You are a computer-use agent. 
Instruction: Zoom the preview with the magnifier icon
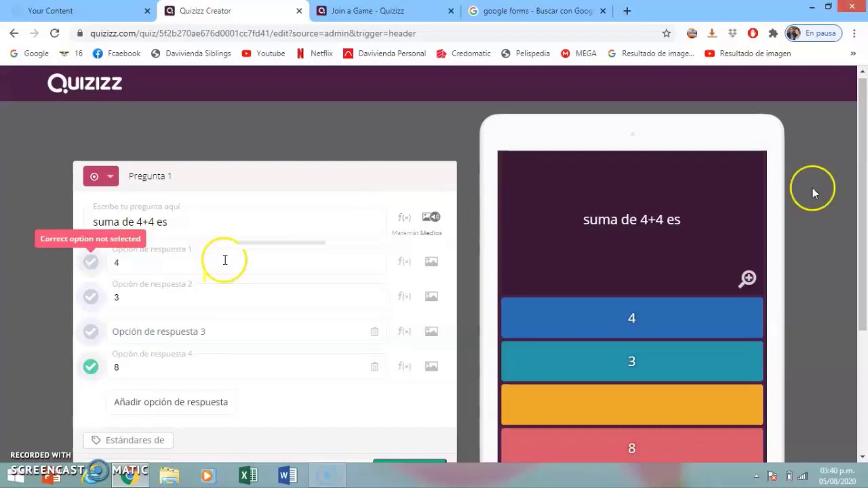(x=747, y=279)
